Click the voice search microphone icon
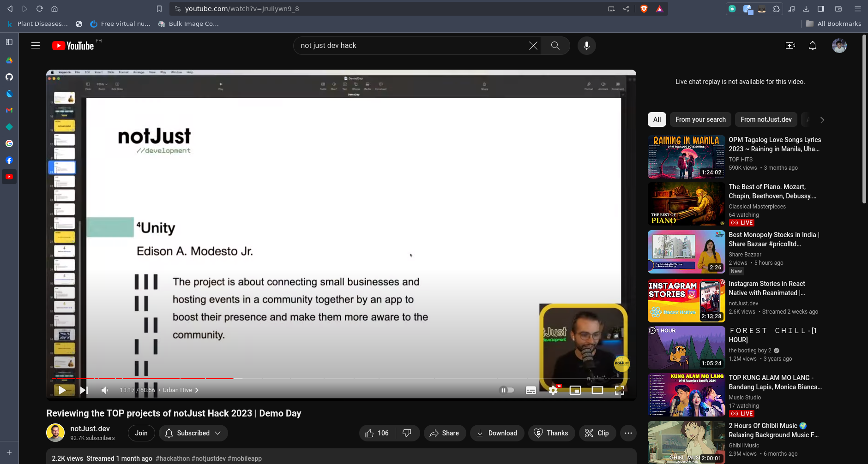 click(x=586, y=46)
